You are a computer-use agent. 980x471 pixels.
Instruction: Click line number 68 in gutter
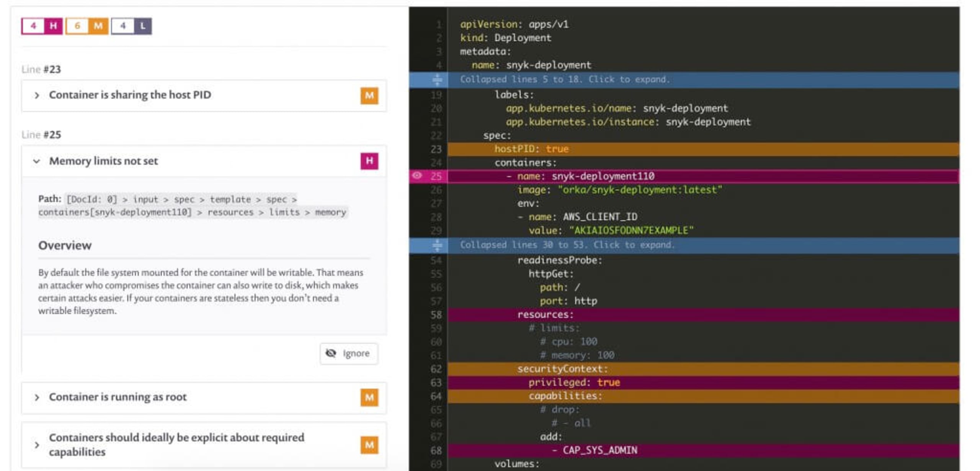pyautogui.click(x=436, y=450)
